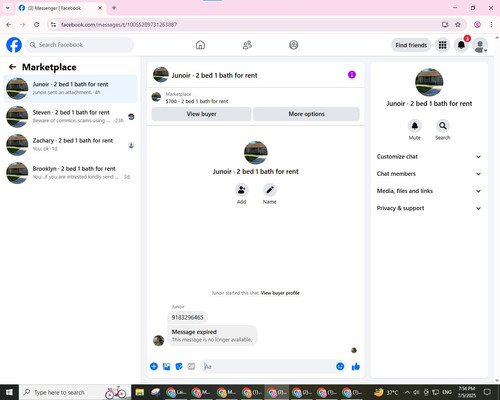
Task: Click the back arrow beside Marketplace
Action: point(12,67)
